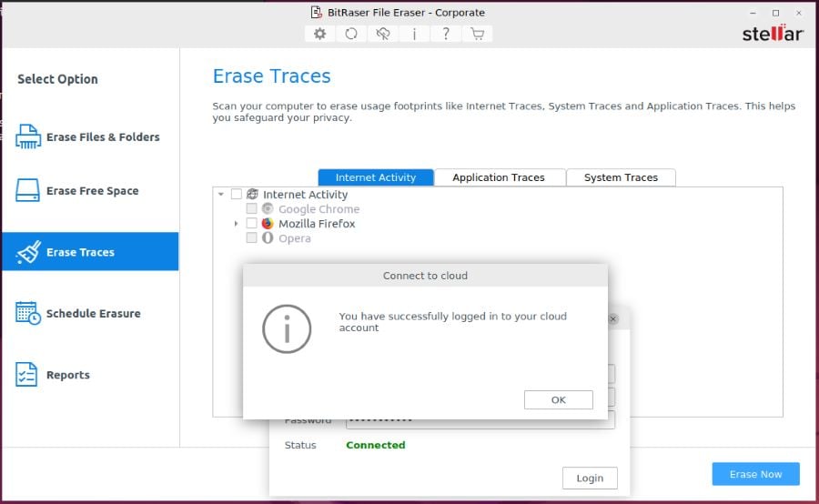Click the Mozilla Firefox logo icon
Image resolution: width=819 pixels, height=504 pixels.
point(268,224)
